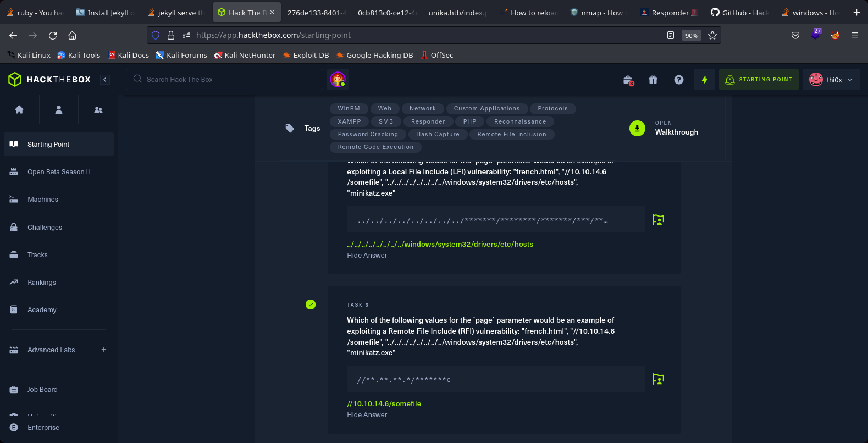868x443 pixels.
Task: Click the Responder tag
Action: [428, 121]
